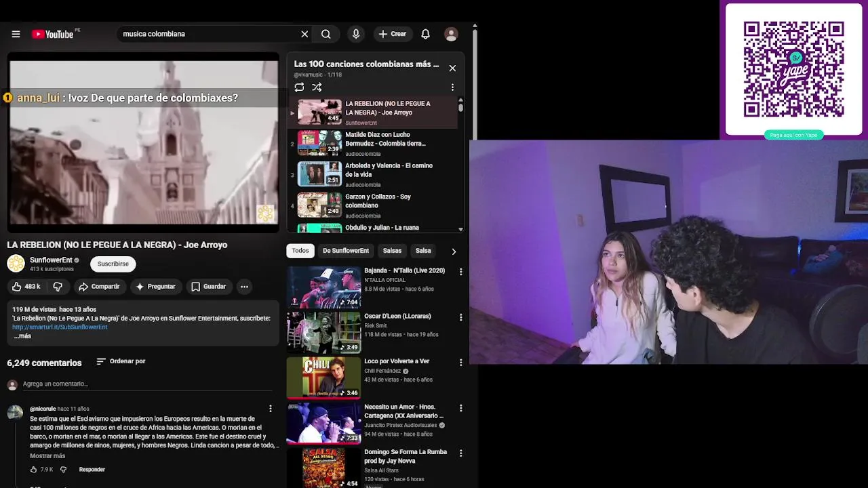Open the @vivamusic playlist owner

coord(309,75)
